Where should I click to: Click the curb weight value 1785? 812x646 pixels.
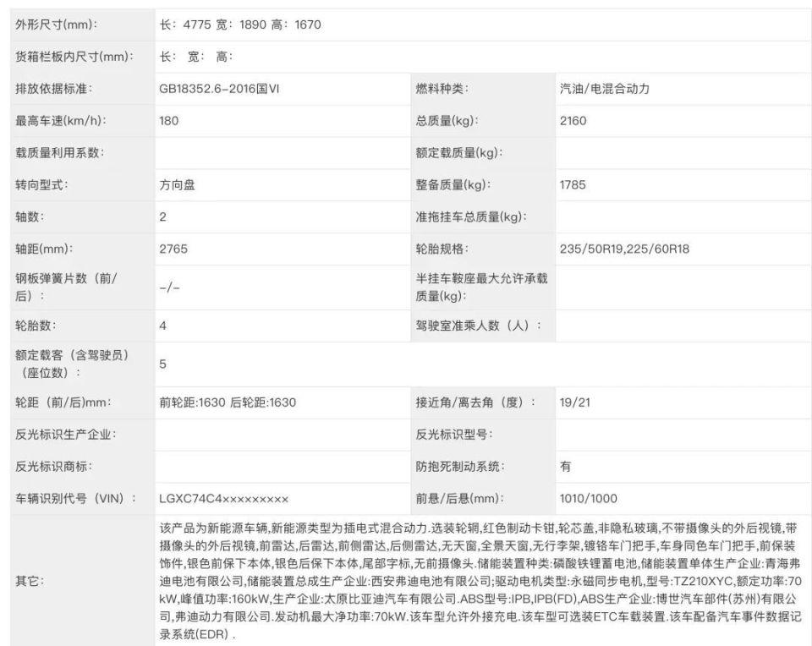573,185
